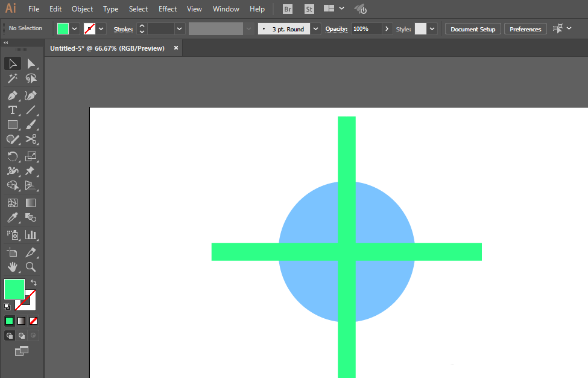The image size is (588, 378).
Task: Select the Pen tool
Action: [13, 96]
